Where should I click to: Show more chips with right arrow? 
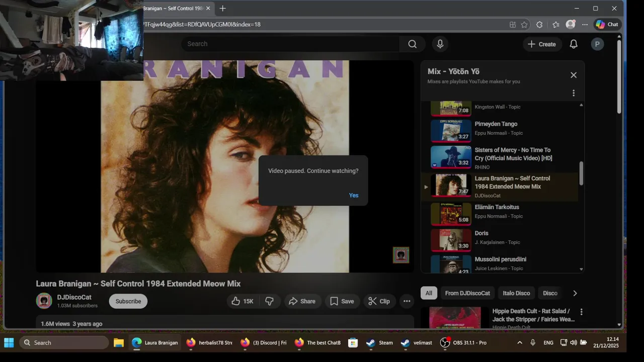click(575, 293)
